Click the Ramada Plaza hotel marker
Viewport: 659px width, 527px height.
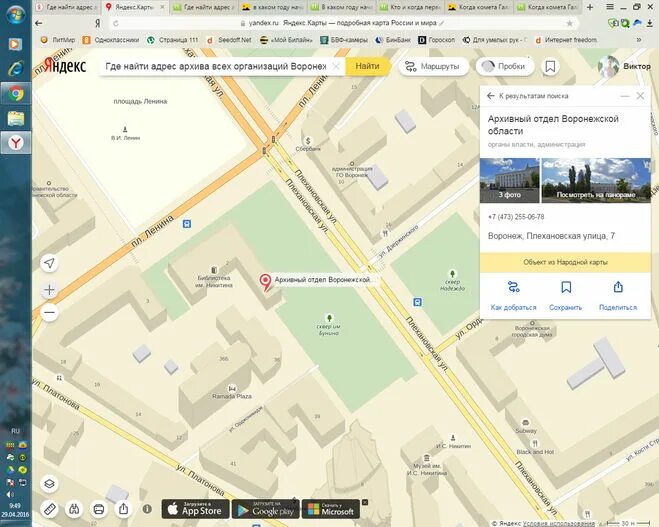[232, 388]
